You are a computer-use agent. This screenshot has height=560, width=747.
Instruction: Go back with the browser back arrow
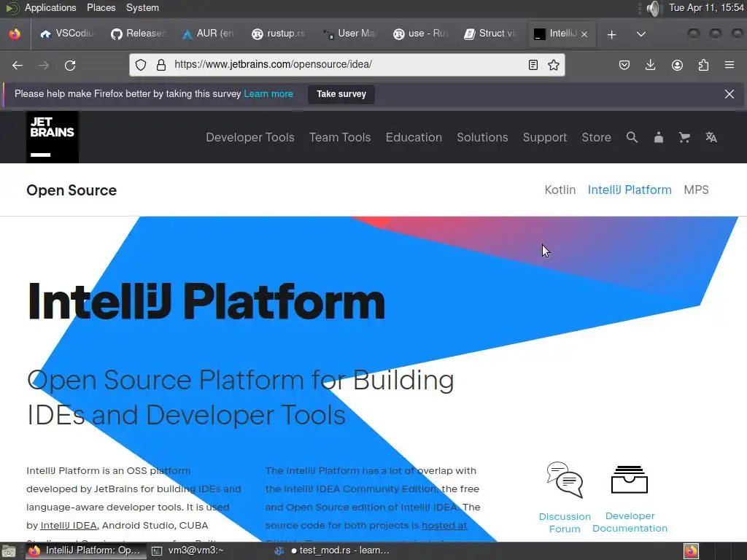coord(18,65)
